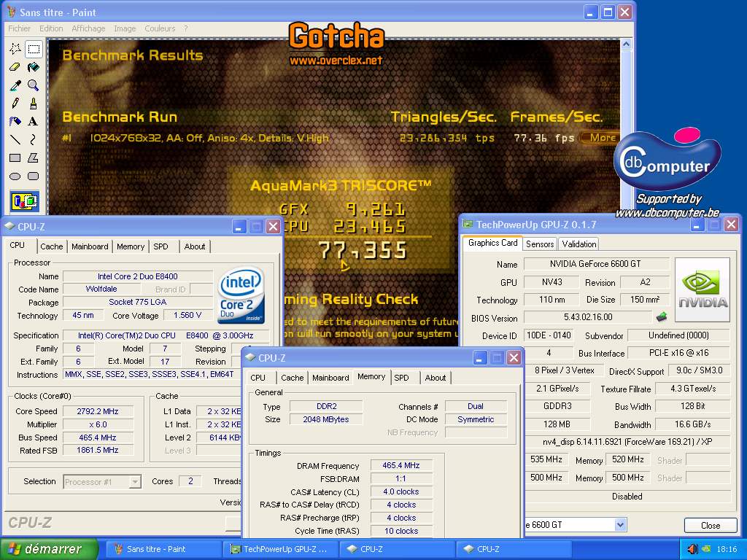Screen dimensions: 747x560
Task: Choose the Line tool in Paint
Action: [x=15, y=139]
